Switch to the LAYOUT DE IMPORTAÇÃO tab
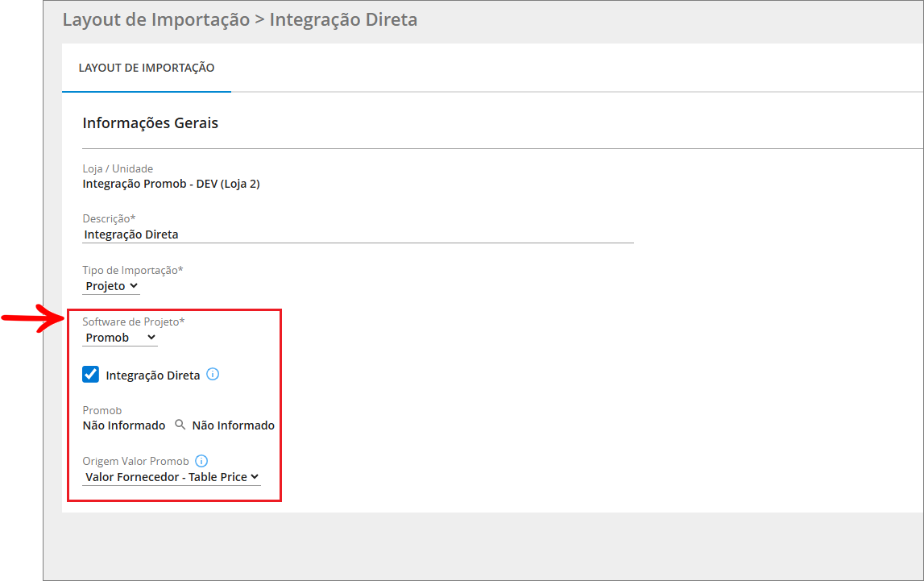Image resolution: width=924 pixels, height=581 pixels. click(147, 68)
